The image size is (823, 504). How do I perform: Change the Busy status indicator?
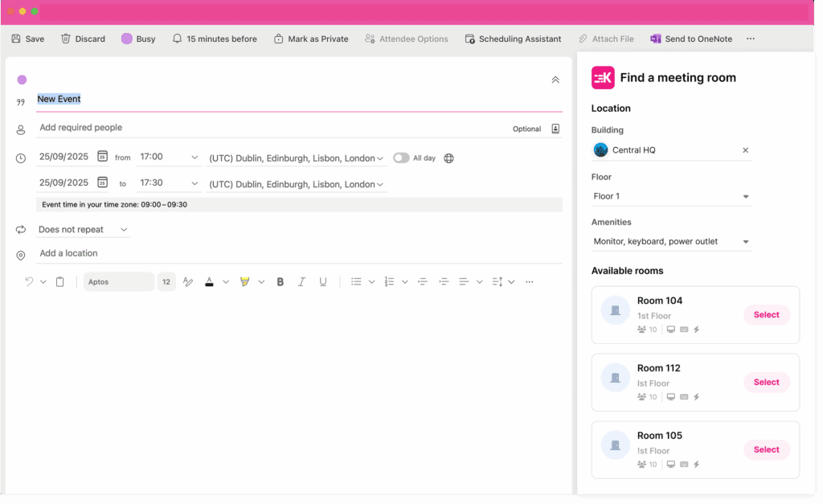click(137, 38)
